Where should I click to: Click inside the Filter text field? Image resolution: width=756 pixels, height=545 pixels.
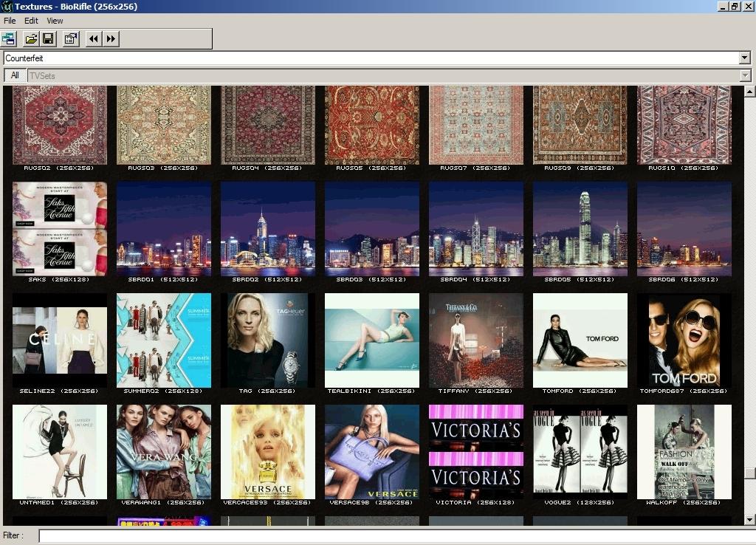[x=391, y=535]
